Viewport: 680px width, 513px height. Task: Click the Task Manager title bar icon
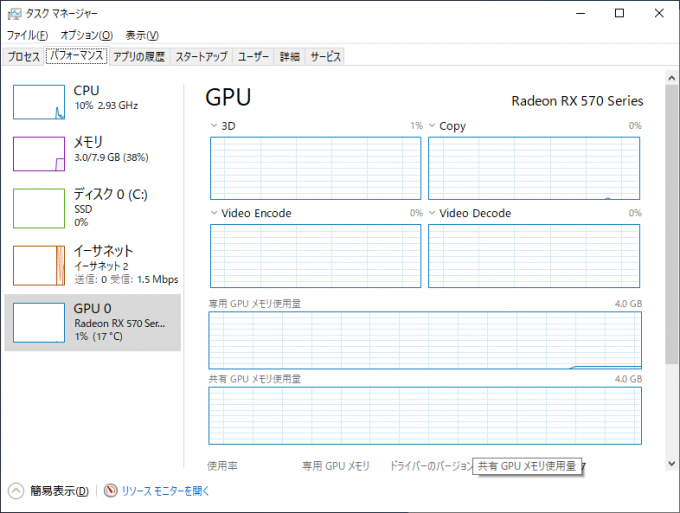[x=14, y=14]
